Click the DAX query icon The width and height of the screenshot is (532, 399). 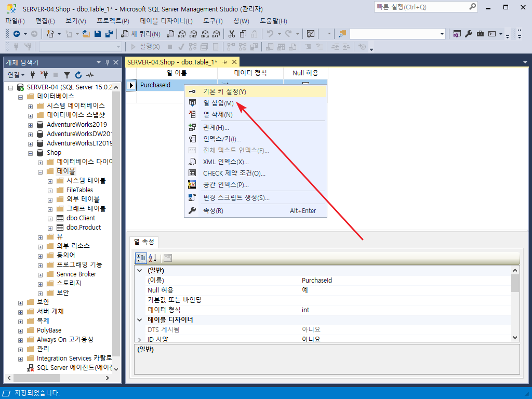[216, 34]
